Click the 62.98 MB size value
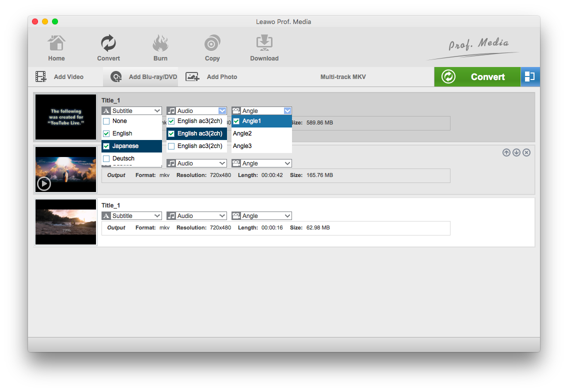Screen dimensions: 568x392 point(318,227)
